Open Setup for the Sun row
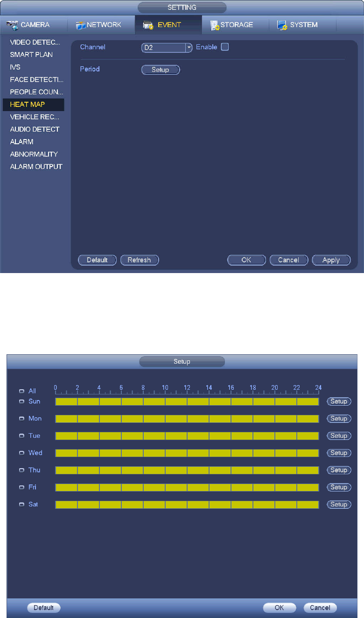Screen dimensions: 364x618 click(339, 401)
